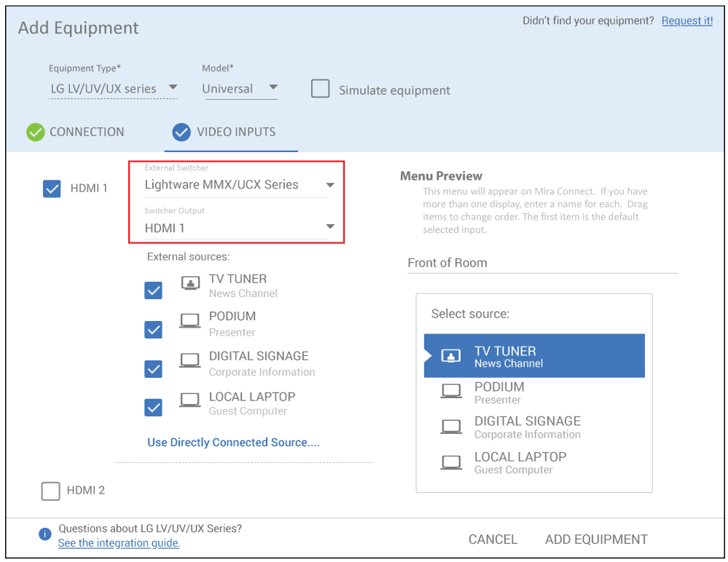
Task: Check the Simulate equipment box
Action: point(320,89)
